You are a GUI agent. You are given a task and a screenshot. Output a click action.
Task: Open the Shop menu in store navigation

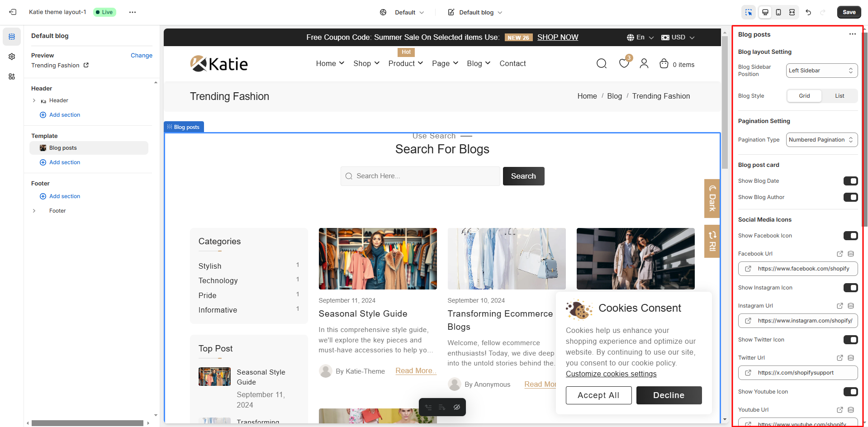[366, 64]
